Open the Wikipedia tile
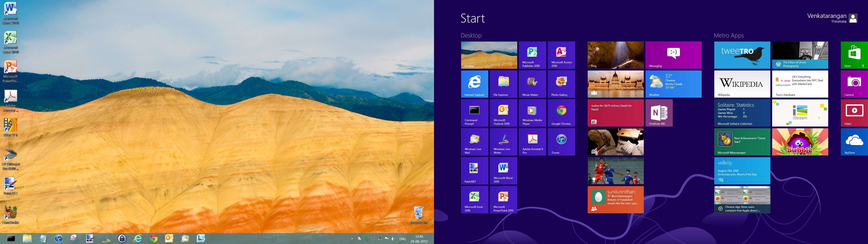868x244 pixels. click(x=742, y=84)
